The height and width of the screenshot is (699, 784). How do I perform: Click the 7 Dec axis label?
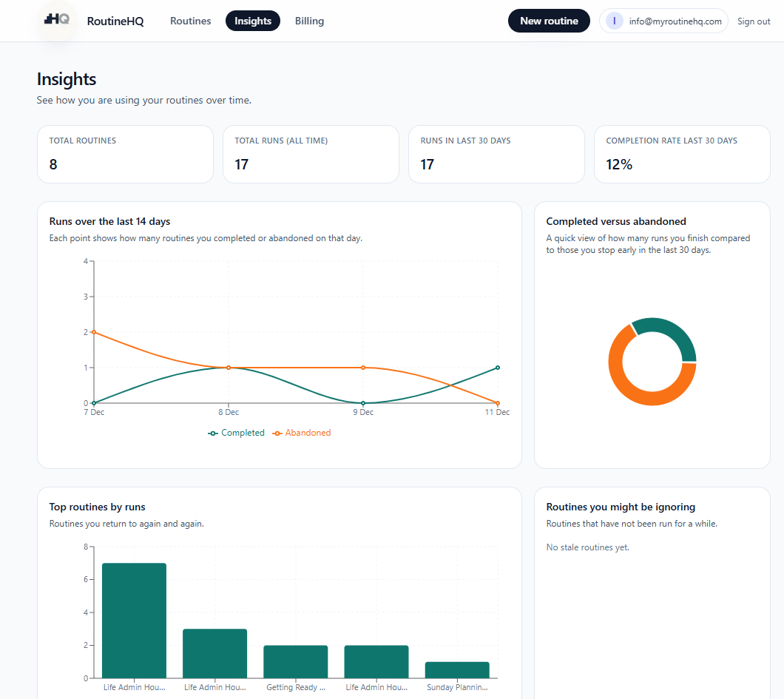[x=94, y=412]
